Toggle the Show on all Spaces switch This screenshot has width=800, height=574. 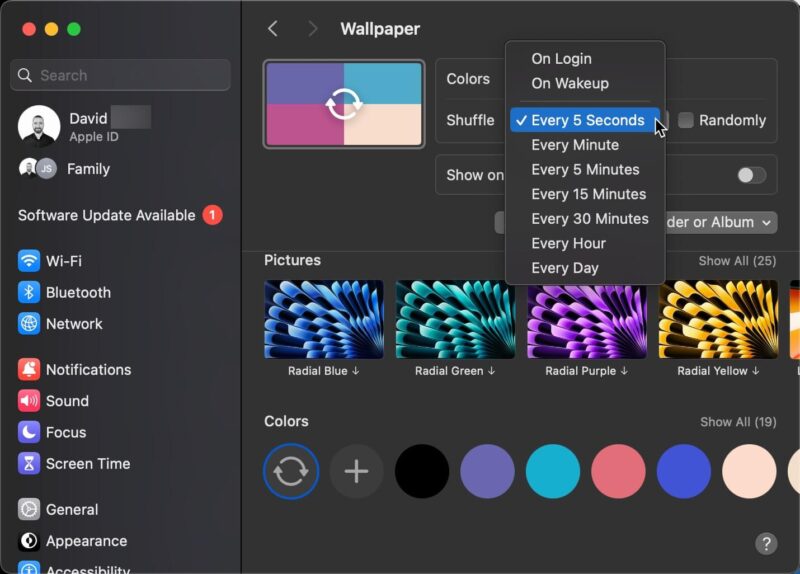pos(752,175)
